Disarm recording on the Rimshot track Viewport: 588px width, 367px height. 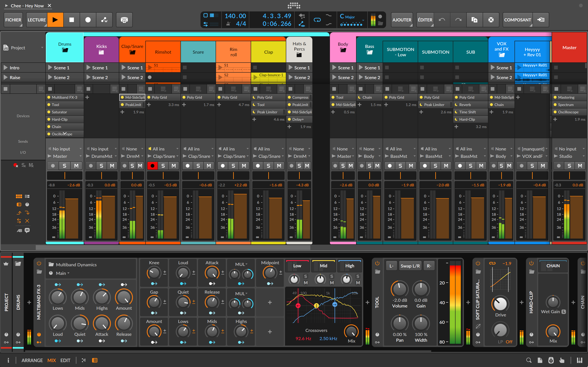tap(153, 166)
